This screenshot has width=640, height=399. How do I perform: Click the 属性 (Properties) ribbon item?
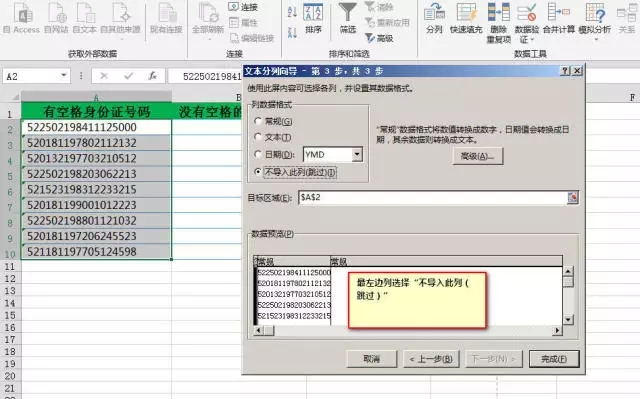243,22
